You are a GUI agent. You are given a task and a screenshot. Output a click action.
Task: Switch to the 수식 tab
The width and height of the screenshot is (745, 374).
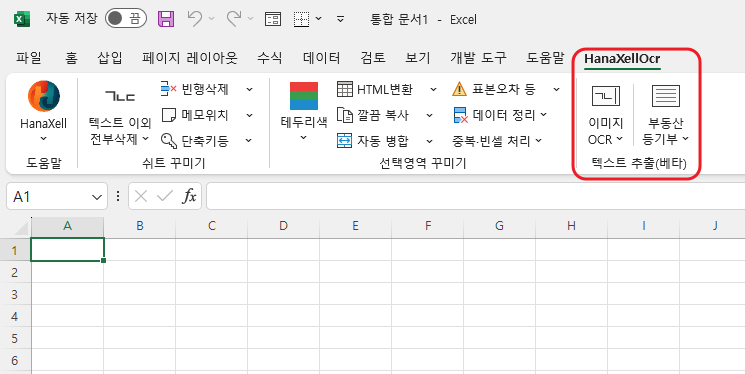point(269,58)
